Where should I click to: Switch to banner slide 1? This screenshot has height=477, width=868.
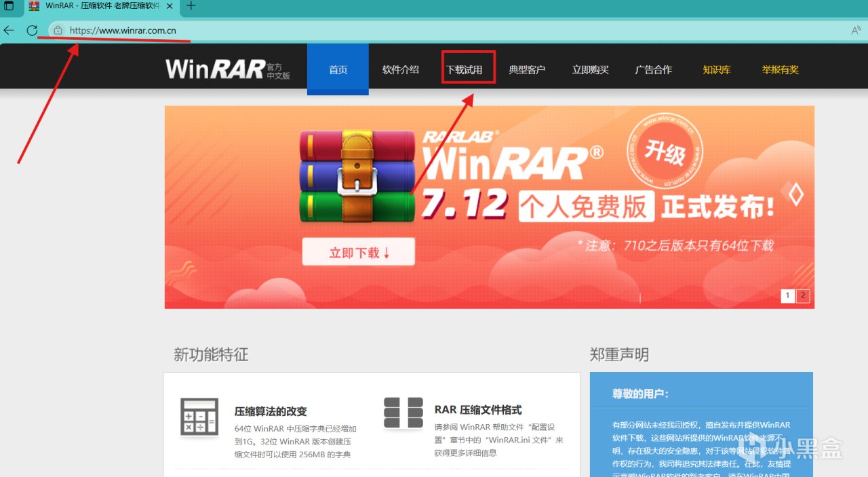[x=788, y=295]
